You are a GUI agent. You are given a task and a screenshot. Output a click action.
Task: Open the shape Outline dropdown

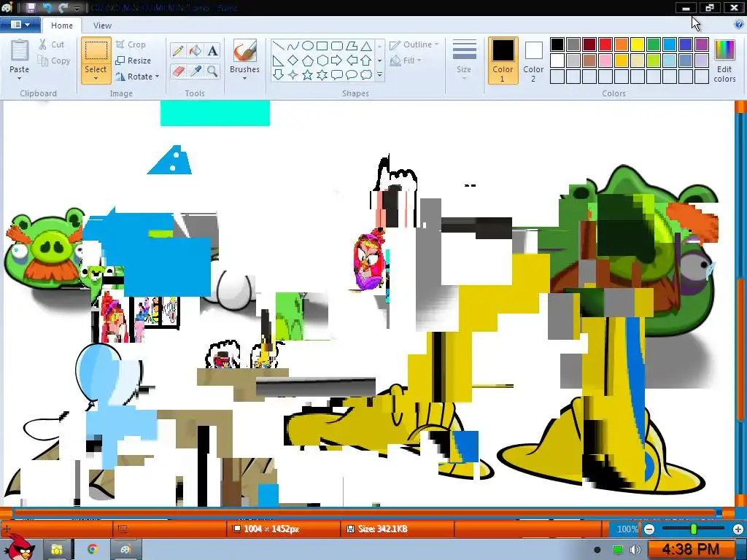pyautogui.click(x=414, y=44)
